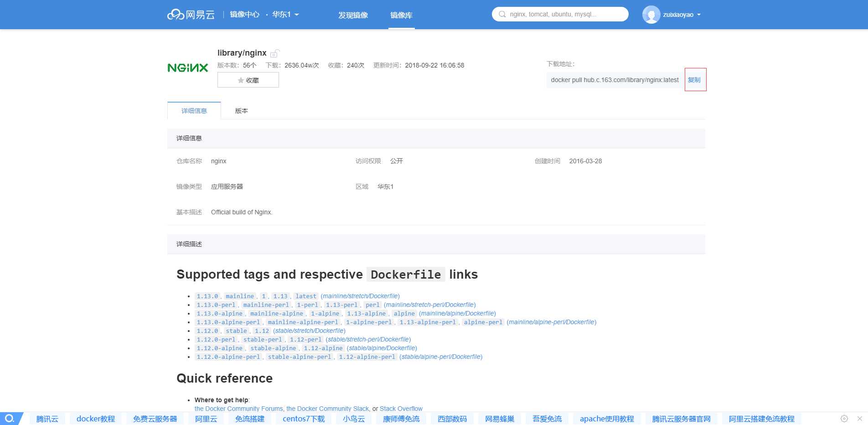Open 康师傅免流 suggestion link
This screenshot has width=868, height=425.
(x=401, y=419)
